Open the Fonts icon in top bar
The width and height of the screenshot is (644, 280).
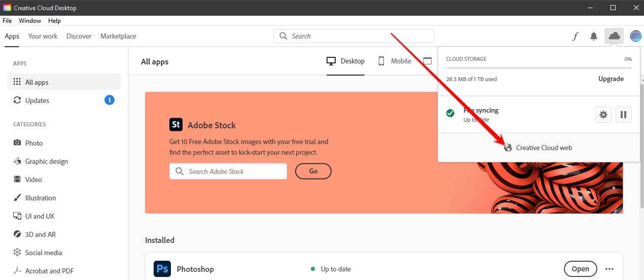click(x=575, y=36)
